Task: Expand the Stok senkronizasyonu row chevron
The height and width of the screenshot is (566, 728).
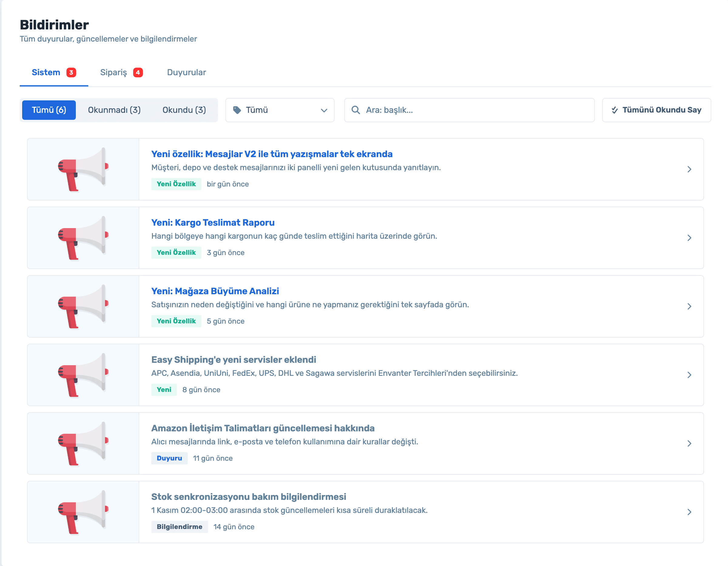Action: 689,512
